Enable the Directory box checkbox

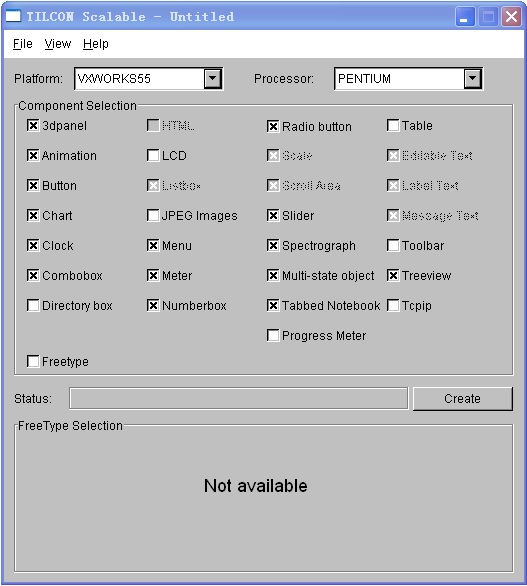pyautogui.click(x=33, y=305)
